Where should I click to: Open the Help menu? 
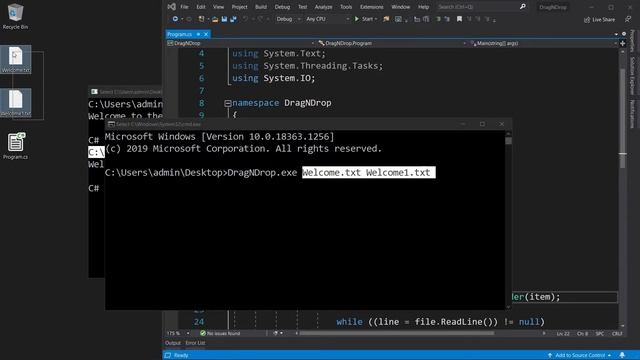(x=423, y=7)
